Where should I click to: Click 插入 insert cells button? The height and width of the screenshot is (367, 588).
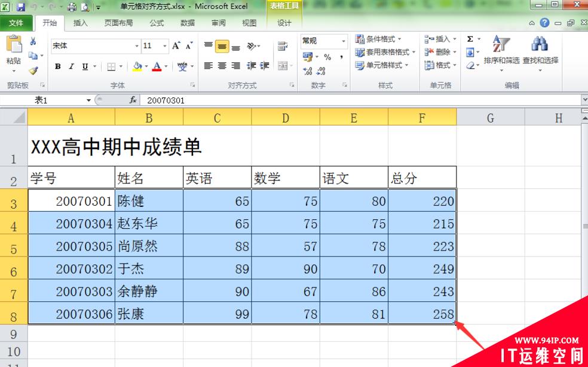[440, 39]
